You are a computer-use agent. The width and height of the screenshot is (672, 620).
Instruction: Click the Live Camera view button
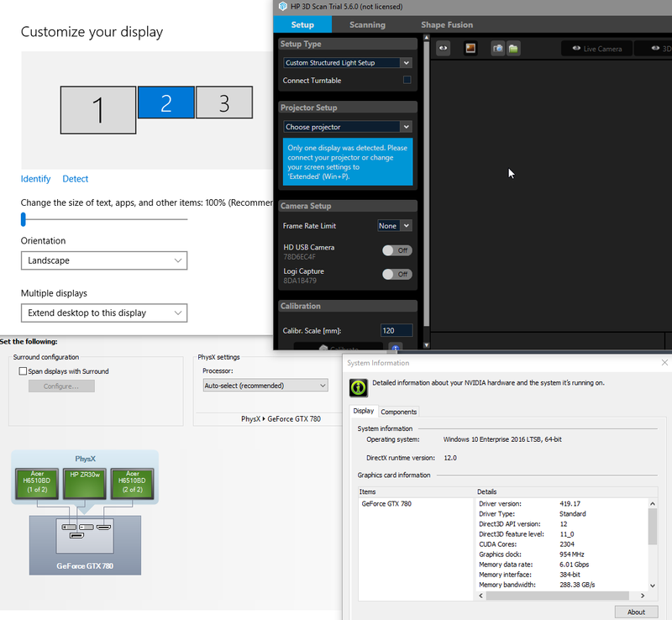tap(596, 49)
